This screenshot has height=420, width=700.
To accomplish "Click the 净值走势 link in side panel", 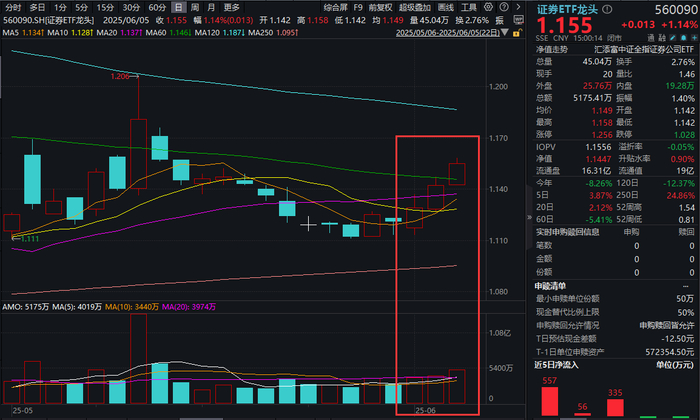I will 551,50.
